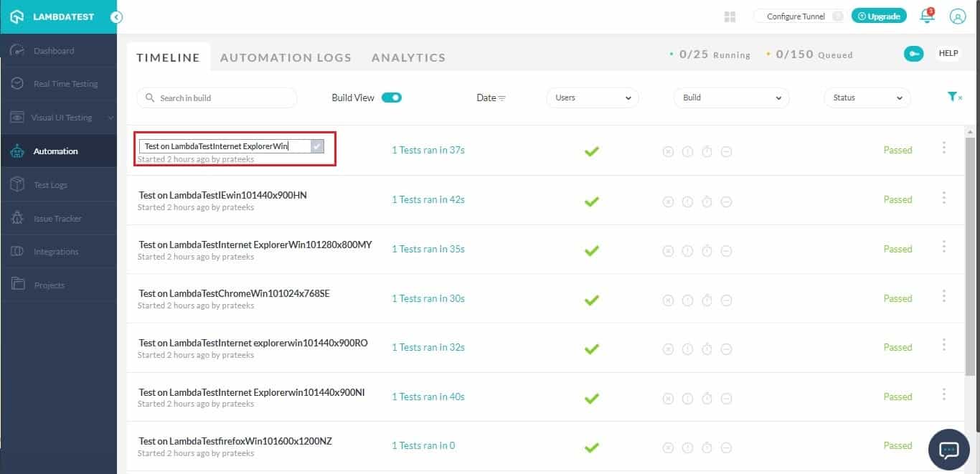Confirm build rename with checkmark button
Image resolution: width=980 pixels, height=474 pixels.
[x=317, y=146]
